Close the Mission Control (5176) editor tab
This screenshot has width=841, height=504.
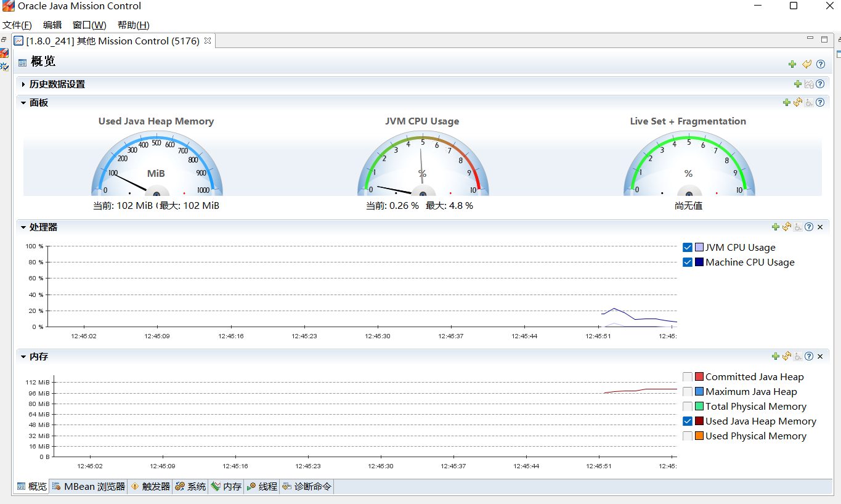click(208, 41)
